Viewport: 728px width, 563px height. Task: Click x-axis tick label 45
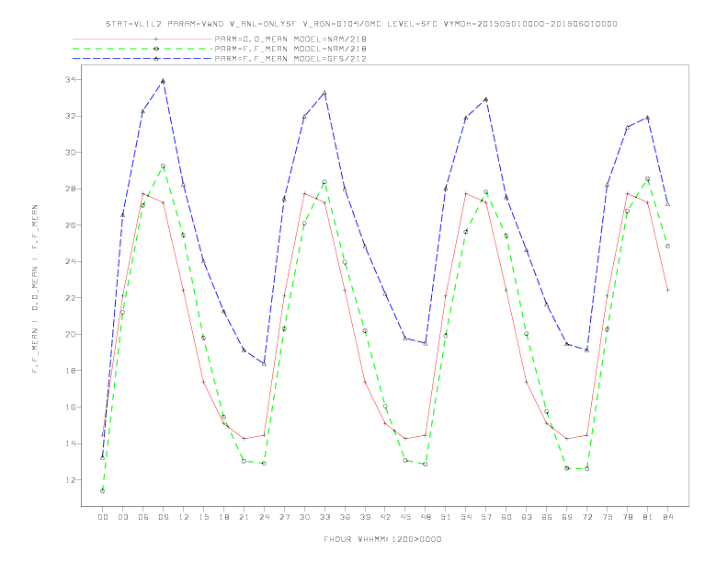(405, 517)
